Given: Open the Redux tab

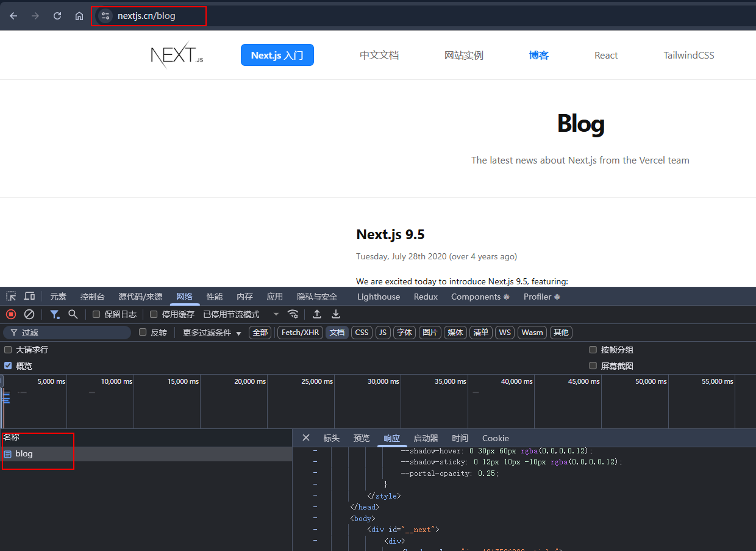Looking at the screenshot, I should (426, 297).
